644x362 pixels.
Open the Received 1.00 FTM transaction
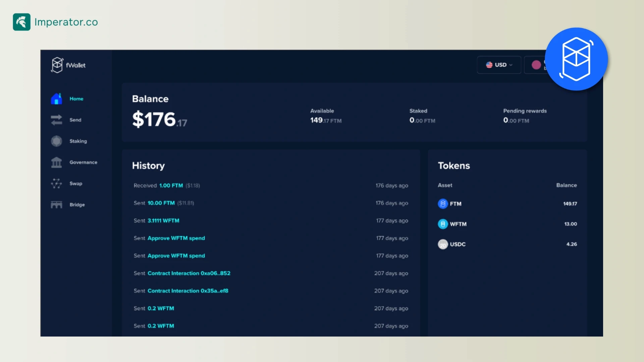click(x=271, y=185)
